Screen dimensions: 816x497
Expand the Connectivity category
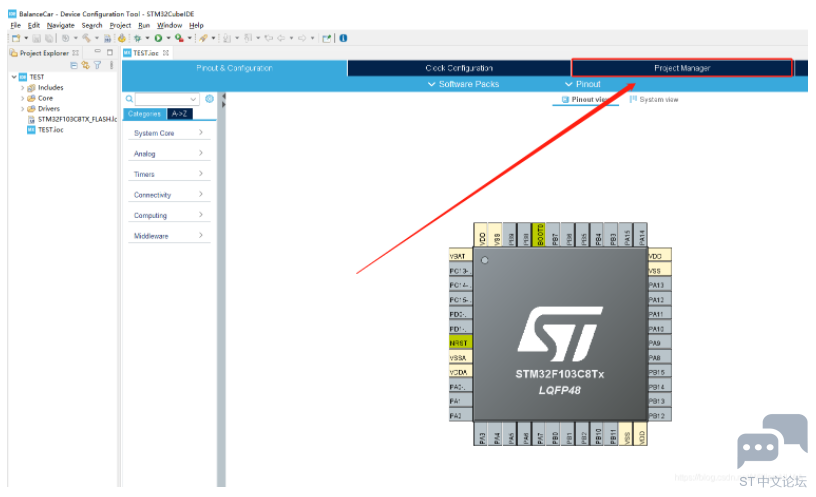point(169,195)
